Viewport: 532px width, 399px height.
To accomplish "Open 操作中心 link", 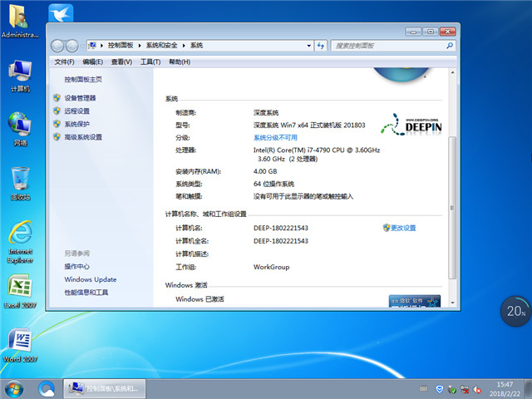I will pyautogui.click(x=77, y=266).
